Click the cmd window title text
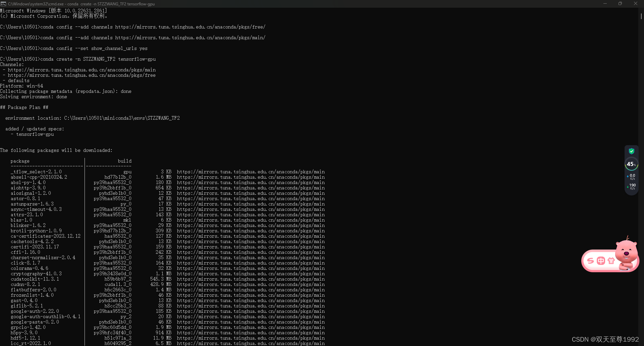Image resolution: width=644 pixels, height=346 pixels. pyautogui.click(x=81, y=4)
